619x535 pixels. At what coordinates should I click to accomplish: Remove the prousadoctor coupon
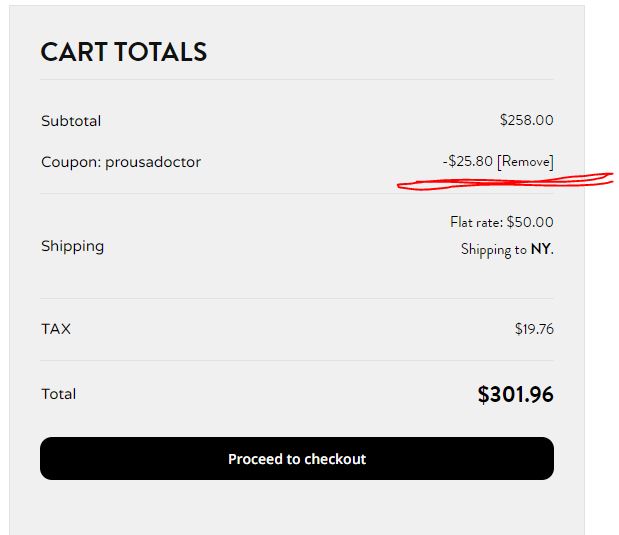(x=525, y=161)
